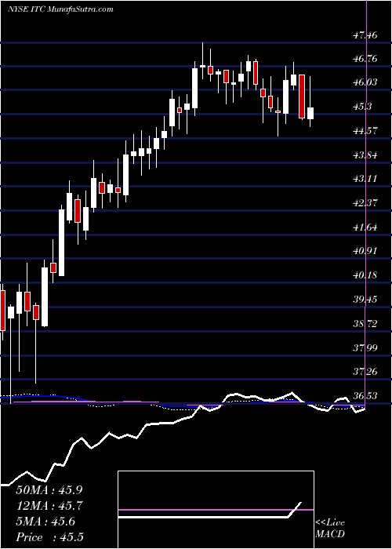Image resolution: width=392 pixels, height=549 pixels.
Task: Click the 36.53 price axis label
Action: 365,395
